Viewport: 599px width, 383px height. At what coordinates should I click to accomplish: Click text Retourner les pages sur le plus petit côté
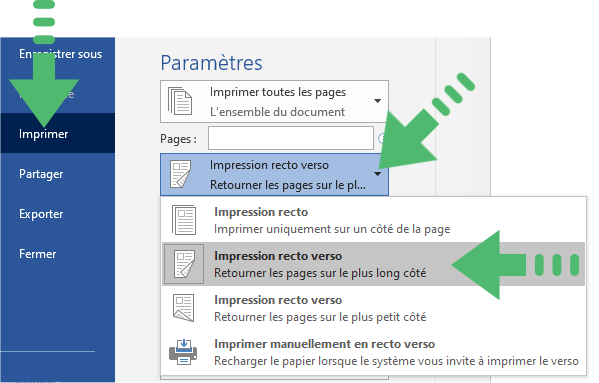click(x=320, y=317)
